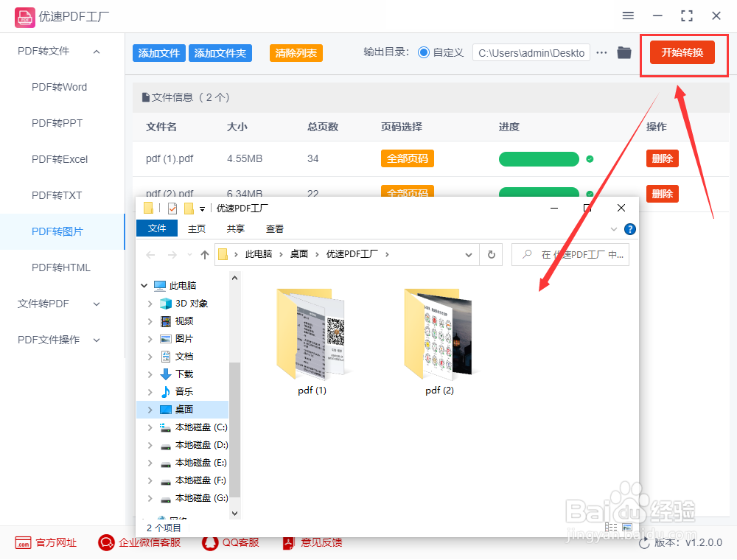Delete the second file with 删除 button
This screenshot has width=737, height=560.
(x=663, y=194)
